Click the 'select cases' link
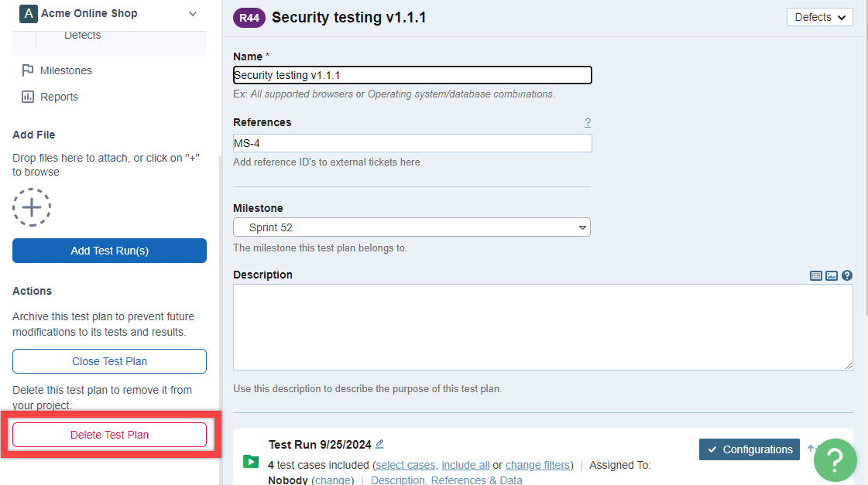868x485 pixels. 405,465
